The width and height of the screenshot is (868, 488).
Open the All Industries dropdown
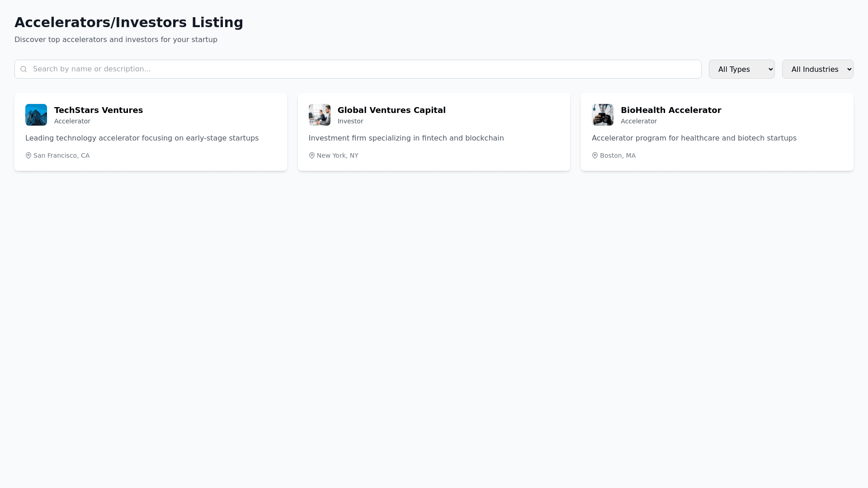(x=817, y=69)
